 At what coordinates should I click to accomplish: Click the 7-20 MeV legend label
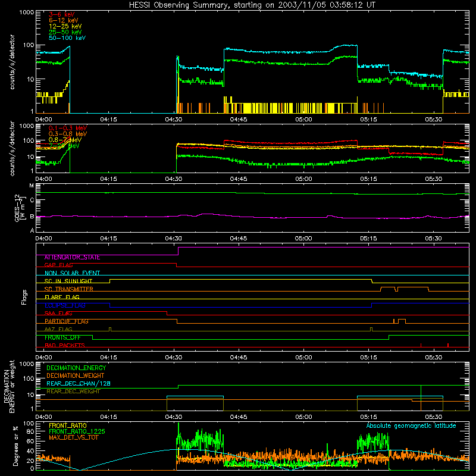point(64,146)
